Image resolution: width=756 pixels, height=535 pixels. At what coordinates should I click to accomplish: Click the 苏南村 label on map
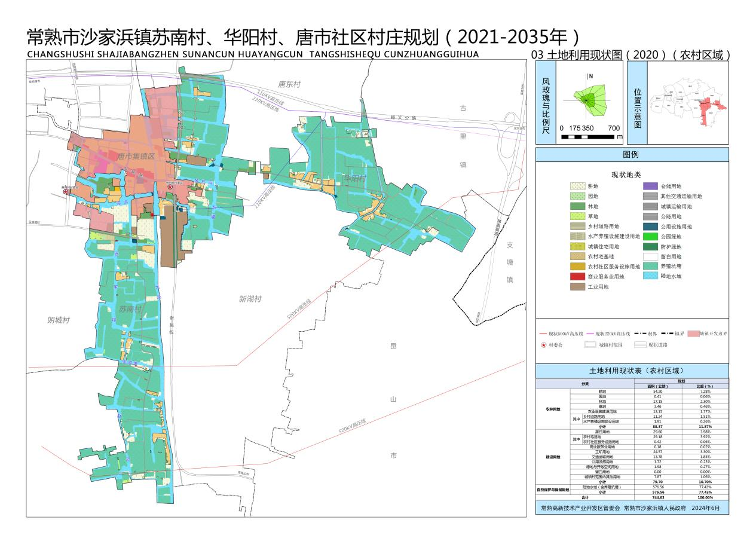pos(130,309)
